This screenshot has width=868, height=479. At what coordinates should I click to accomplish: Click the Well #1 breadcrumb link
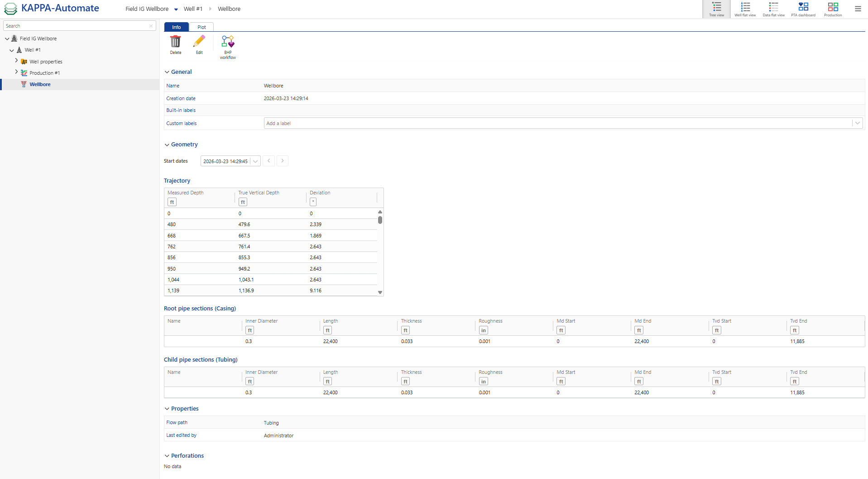(193, 9)
